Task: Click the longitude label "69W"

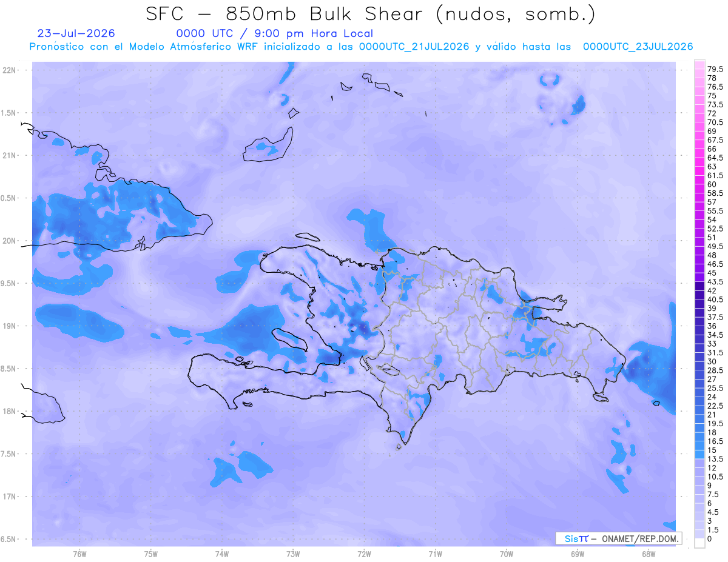Action: click(578, 554)
